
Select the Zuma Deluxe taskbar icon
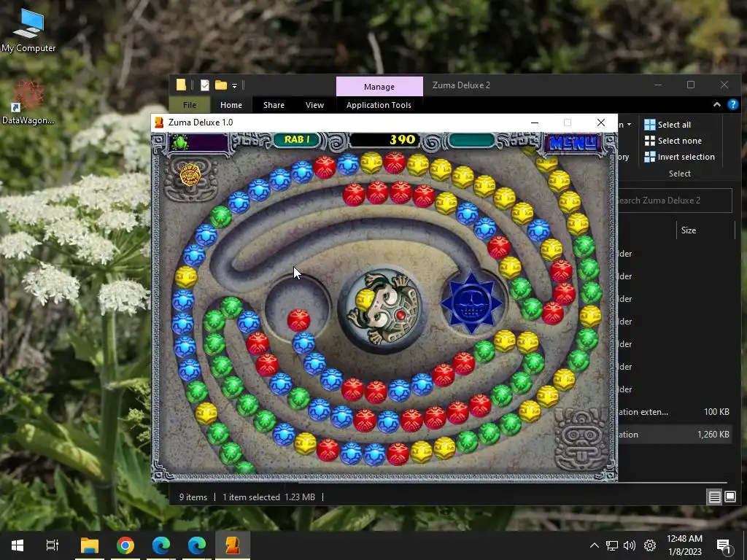pyautogui.click(x=233, y=545)
